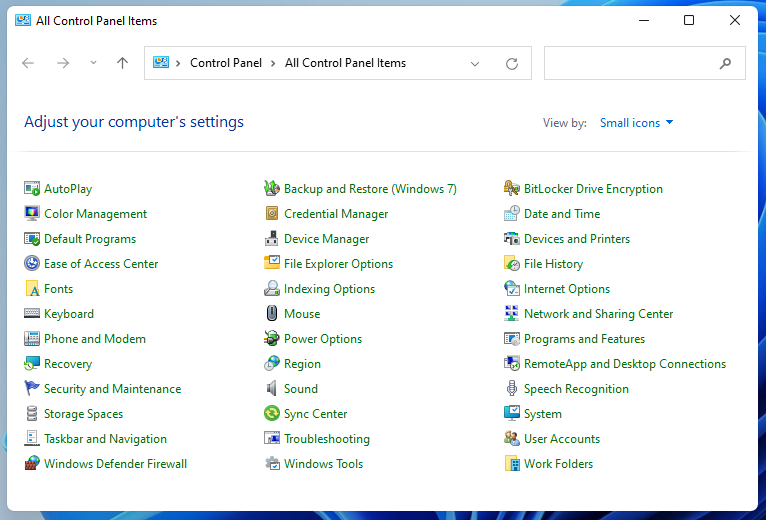This screenshot has height=520, width=766.
Task: Click the Control Panel breadcrumb
Action: (x=226, y=63)
